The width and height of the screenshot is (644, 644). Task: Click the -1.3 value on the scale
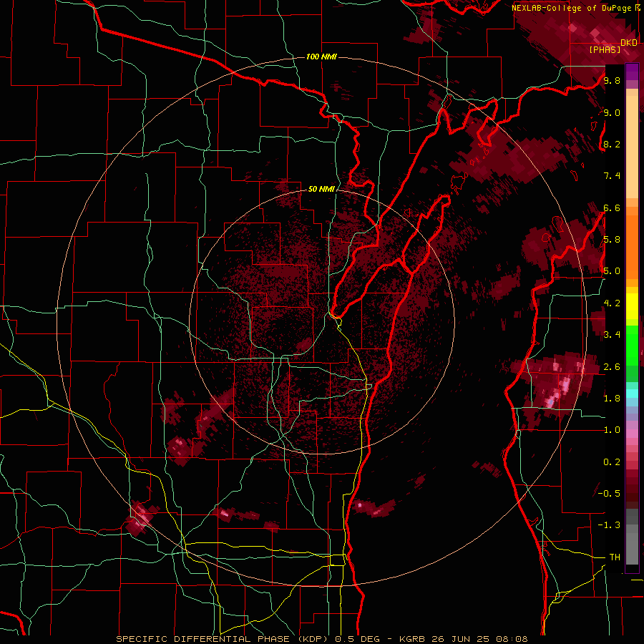(x=609, y=525)
